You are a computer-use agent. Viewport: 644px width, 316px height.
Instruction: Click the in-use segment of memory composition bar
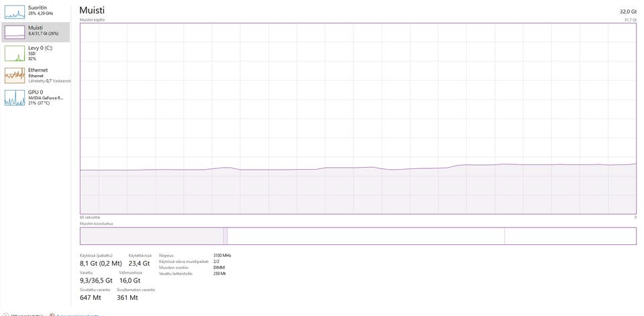pyautogui.click(x=152, y=236)
